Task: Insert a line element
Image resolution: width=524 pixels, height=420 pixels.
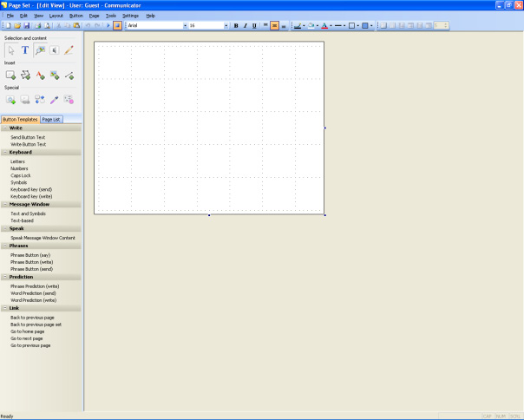Action: 69,75
